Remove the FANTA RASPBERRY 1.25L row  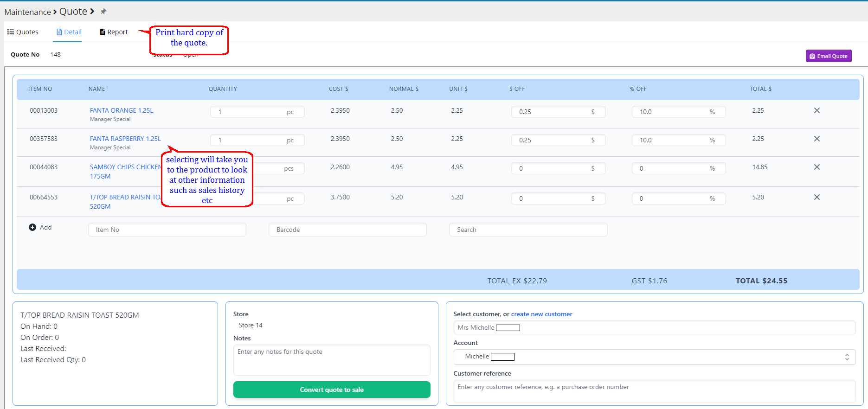pyautogui.click(x=817, y=139)
